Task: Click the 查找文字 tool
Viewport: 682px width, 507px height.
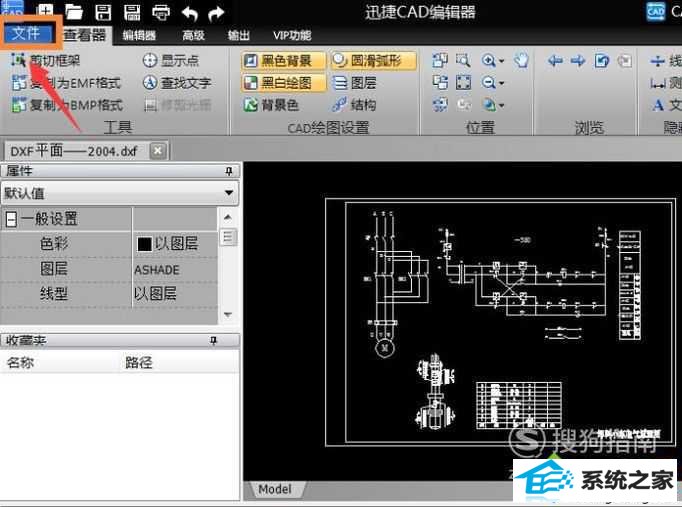Action: tap(177, 83)
